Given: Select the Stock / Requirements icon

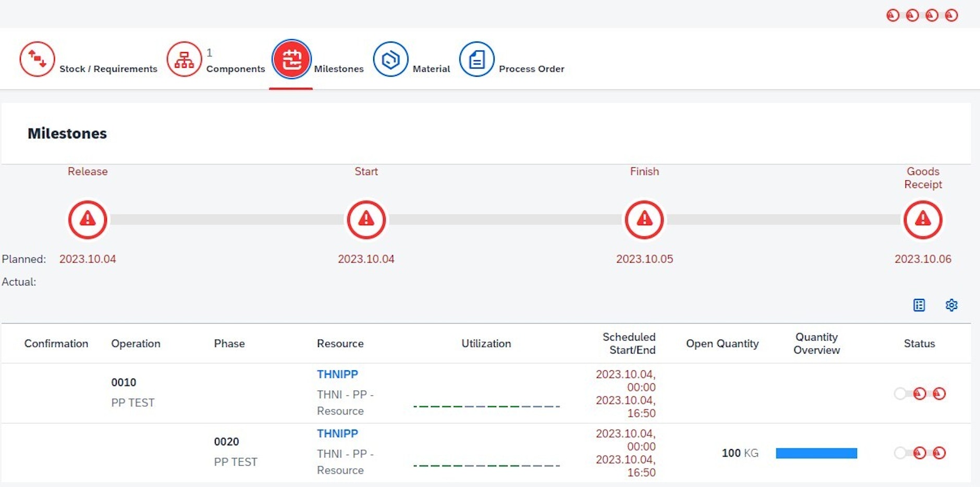Looking at the screenshot, I should (x=37, y=59).
